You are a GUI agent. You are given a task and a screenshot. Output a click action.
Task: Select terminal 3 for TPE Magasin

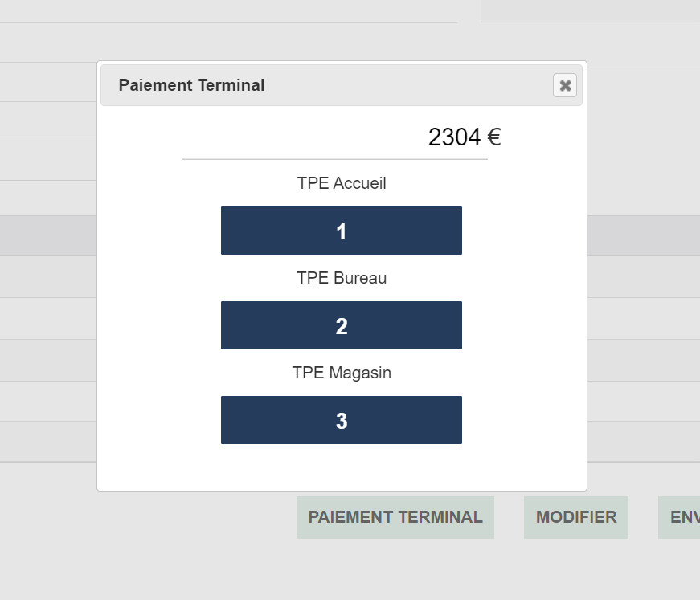click(341, 421)
